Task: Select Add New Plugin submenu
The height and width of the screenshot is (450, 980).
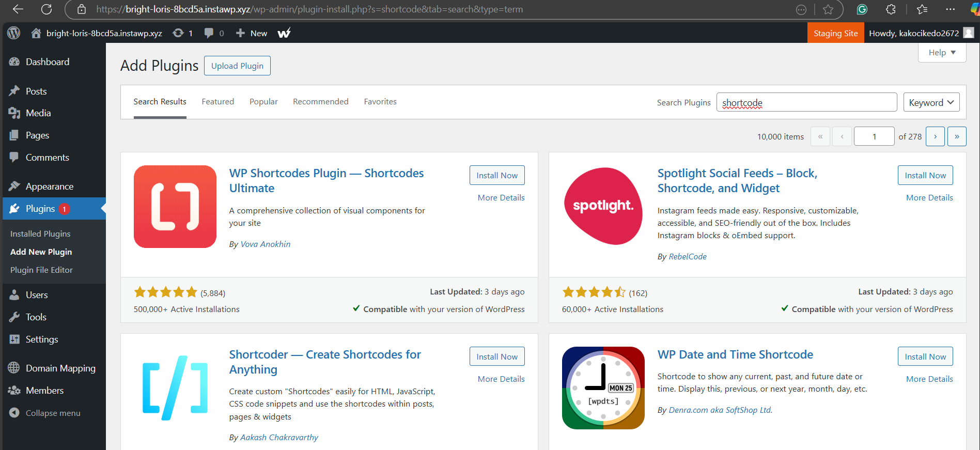Action: tap(41, 252)
